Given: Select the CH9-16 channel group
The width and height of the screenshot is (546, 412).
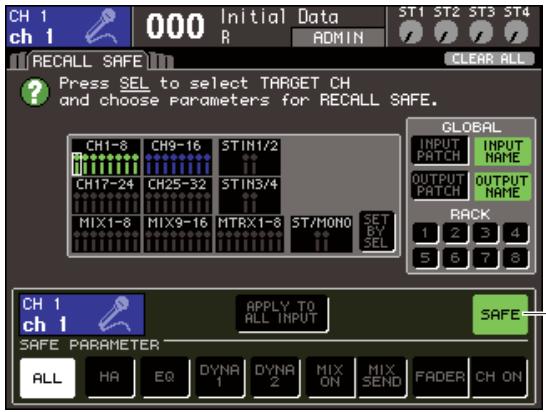Looking at the screenshot, I should [178, 157].
